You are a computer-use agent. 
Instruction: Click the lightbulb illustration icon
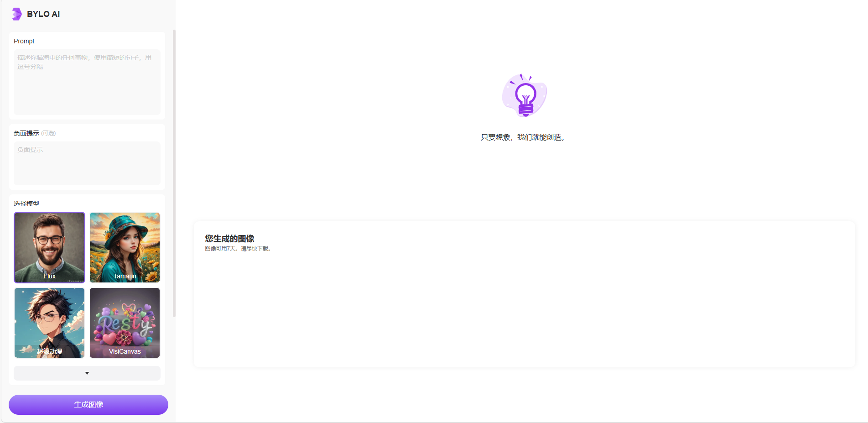tap(525, 95)
